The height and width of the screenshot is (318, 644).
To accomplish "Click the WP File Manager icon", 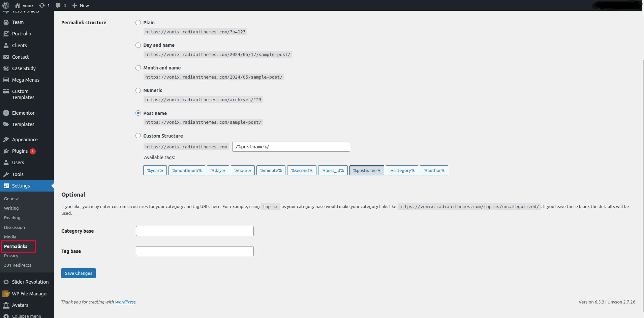I will coord(6,294).
